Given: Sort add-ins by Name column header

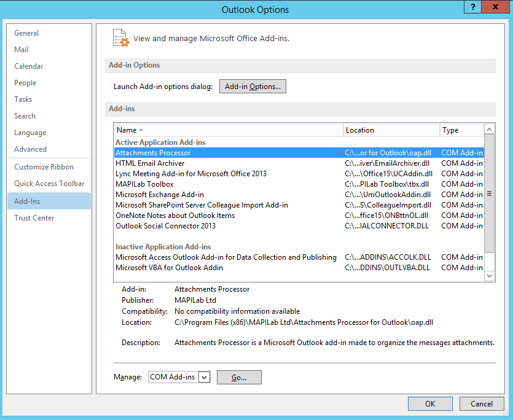Looking at the screenshot, I should tap(229, 130).
